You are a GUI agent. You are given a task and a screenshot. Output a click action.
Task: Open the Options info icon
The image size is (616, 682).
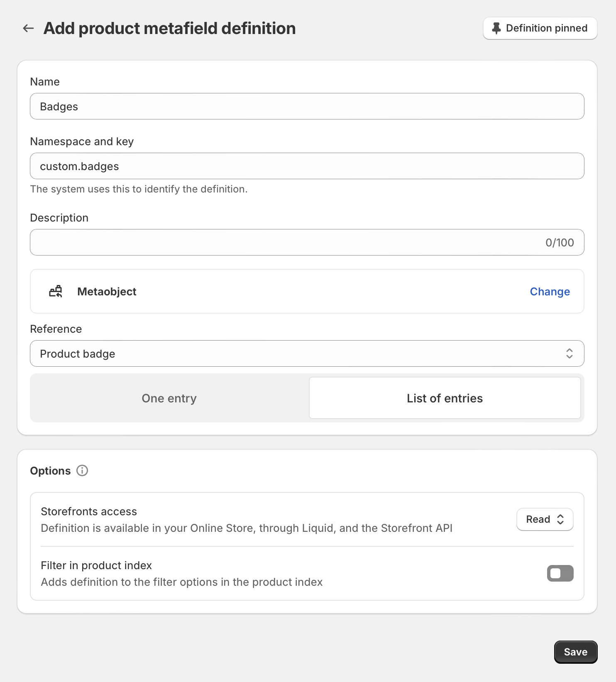[82, 470]
